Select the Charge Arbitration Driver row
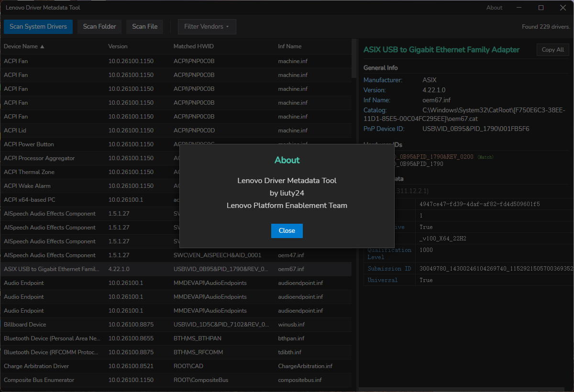Image resolution: width=574 pixels, height=392 pixels. click(176, 366)
